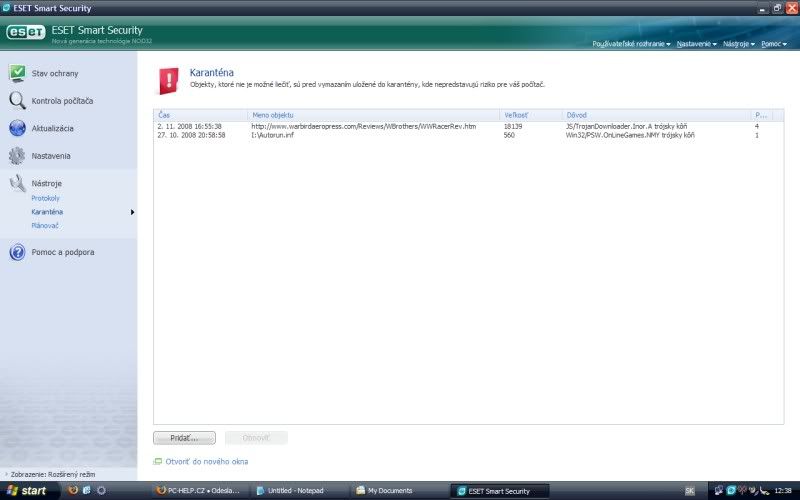800x500 pixels.
Task: Open Pomoc a podpora sidebar section
Action: tap(63, 253)
